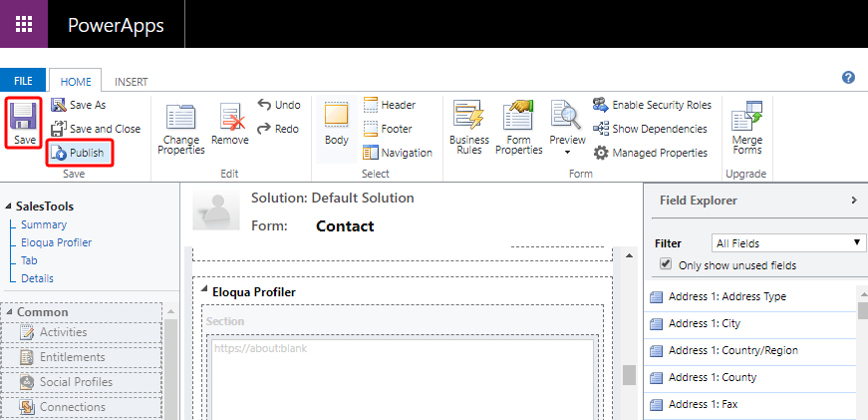
Task: Open the PowerApps app launcher waffle
Action: pos(24,24)
